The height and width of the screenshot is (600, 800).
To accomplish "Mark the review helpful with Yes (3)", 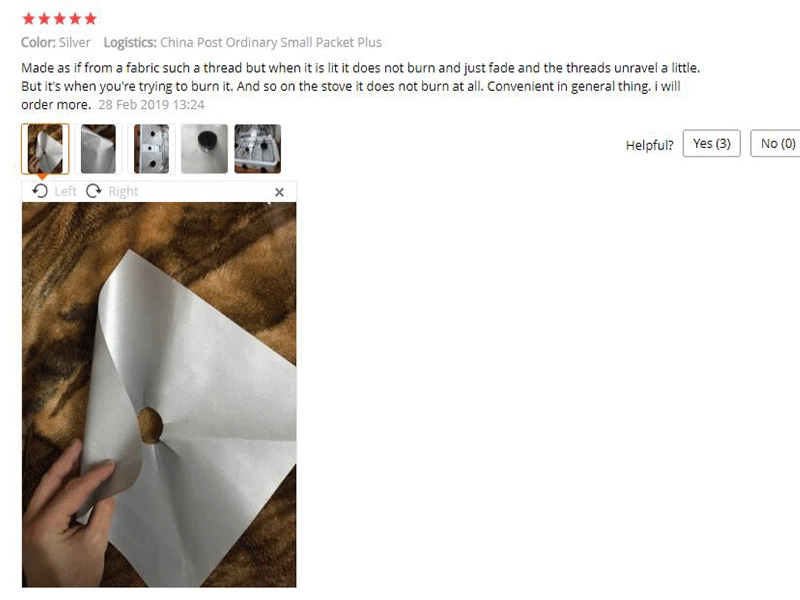I will click(711, 143).
